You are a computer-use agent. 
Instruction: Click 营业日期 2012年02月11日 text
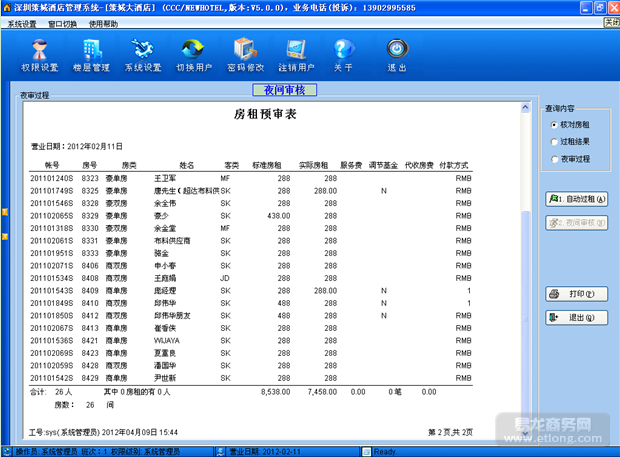coord(77,146)
